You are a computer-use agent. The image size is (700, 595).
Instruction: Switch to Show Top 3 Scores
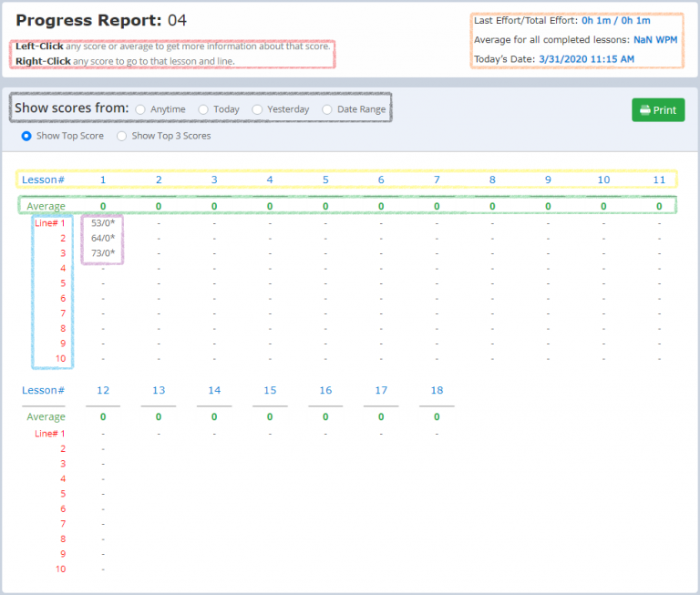tap(122, 136)
